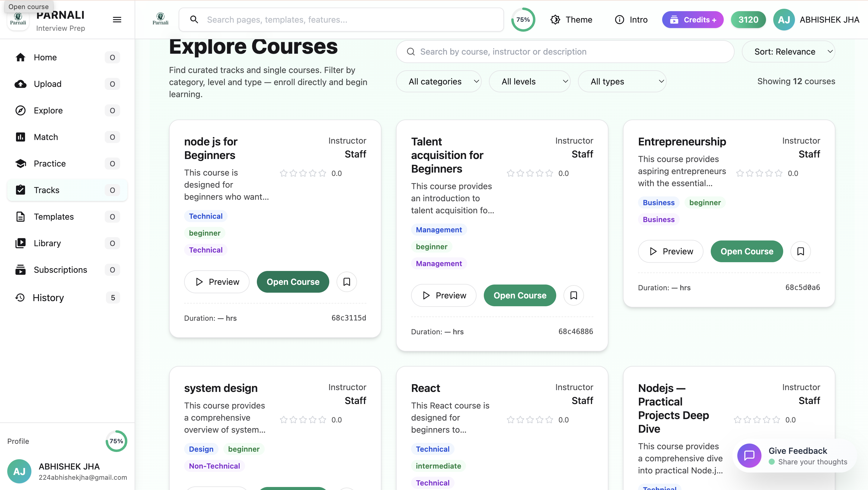Viewport: 868px width, 490px height.
Task: Click the AJ avatar in the sidebar profile
Action: 19,471
